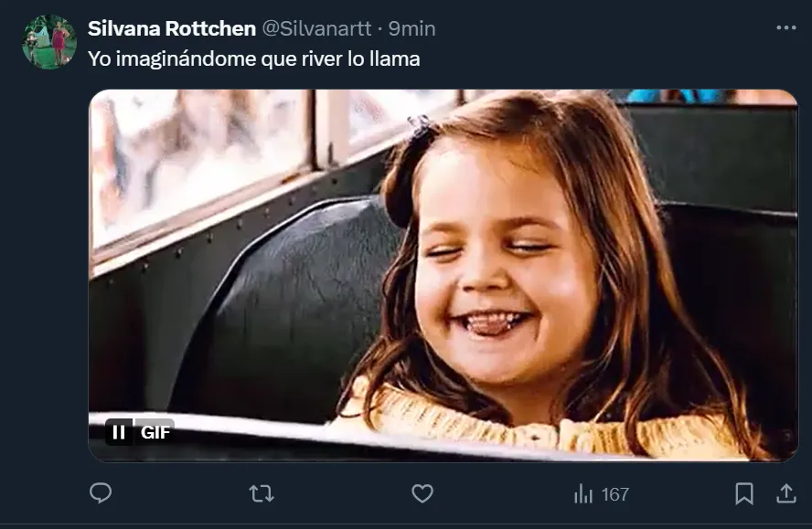Click the 167 view count
This screenshot has width=812, height=529.
614,494
